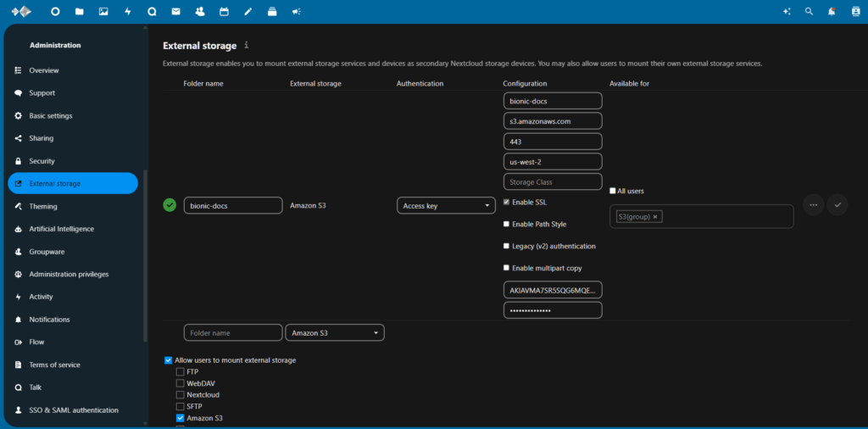Open the Files app icon

point(79,11)
